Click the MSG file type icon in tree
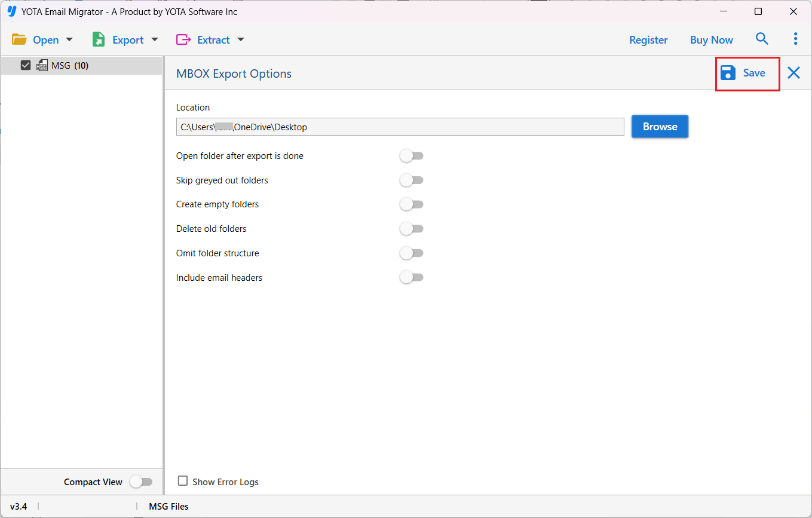This screenshot has height=518, width=812. [42, 66]
